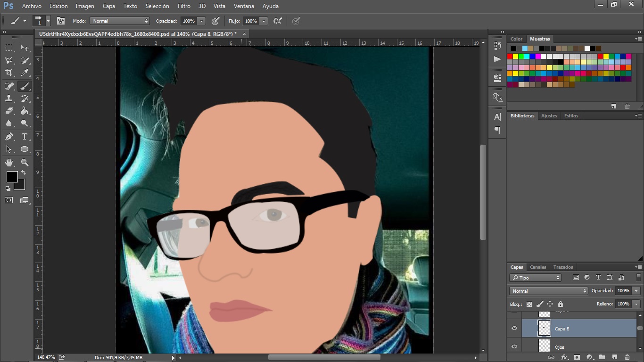Open the Filtro menu
The width and height of the screenshot is (644, 362).
[x=184, y=6]
